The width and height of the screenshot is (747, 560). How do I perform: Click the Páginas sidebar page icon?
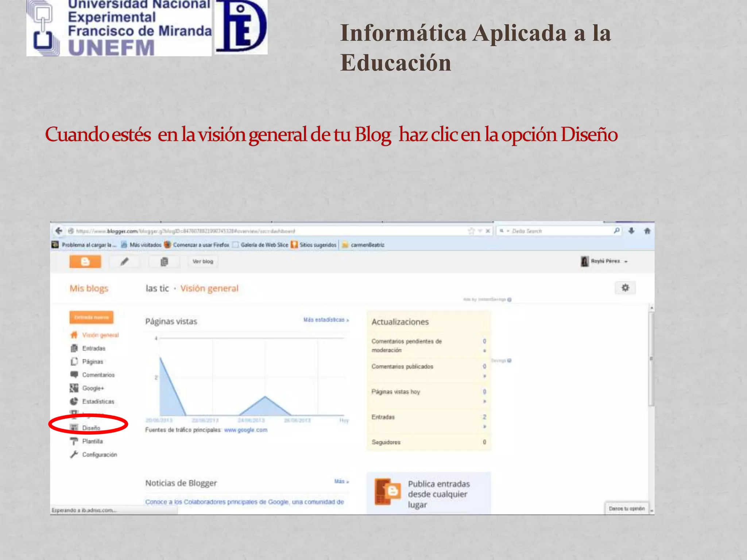pos(74,361)
